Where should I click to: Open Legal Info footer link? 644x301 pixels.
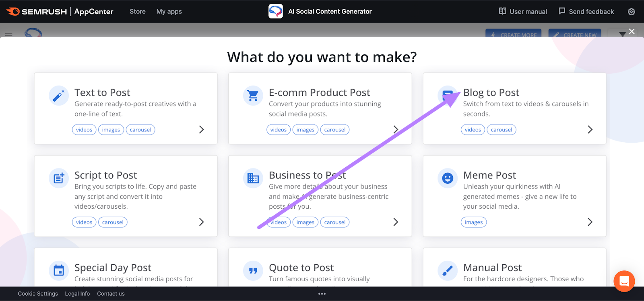click(77, 294)
